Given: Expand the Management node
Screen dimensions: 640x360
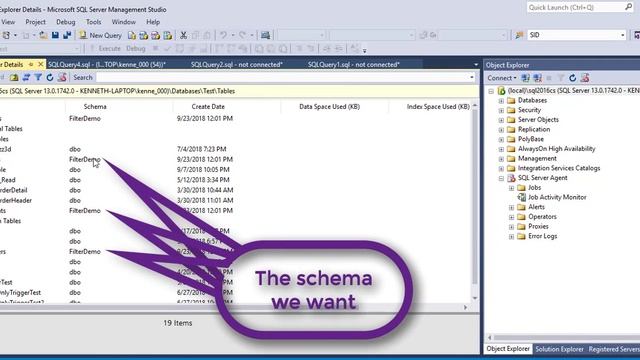Looking at the screenshot, I should pos(501,159).
